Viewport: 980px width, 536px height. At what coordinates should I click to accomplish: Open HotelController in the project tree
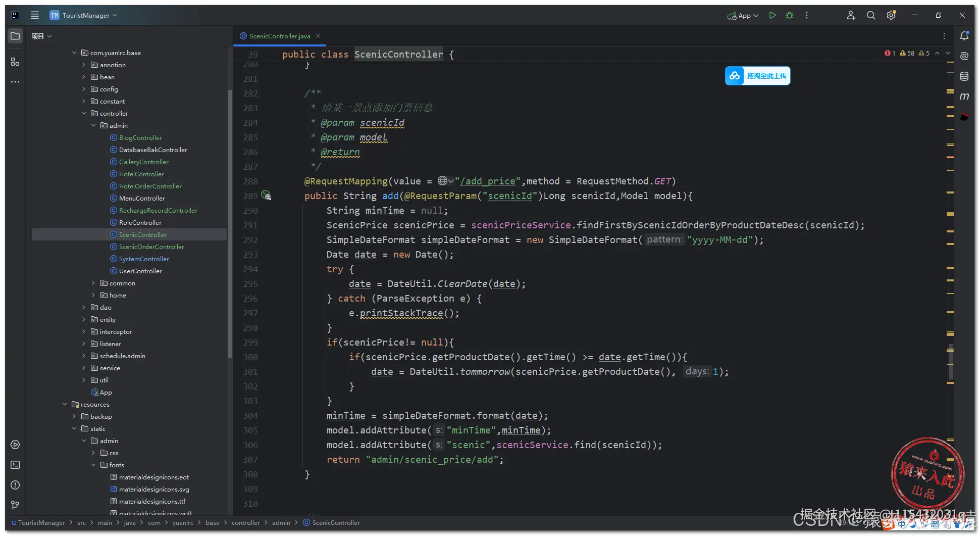click(x=141, y=174)
